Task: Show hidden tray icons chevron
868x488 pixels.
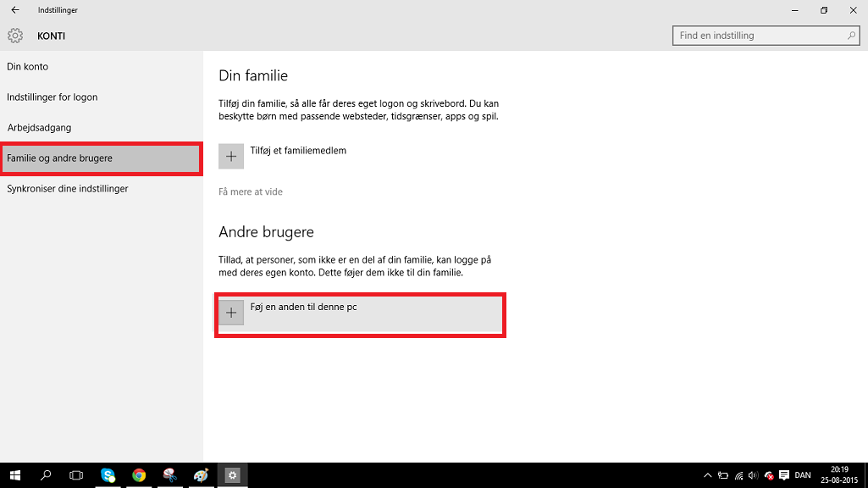Action: 707,475
